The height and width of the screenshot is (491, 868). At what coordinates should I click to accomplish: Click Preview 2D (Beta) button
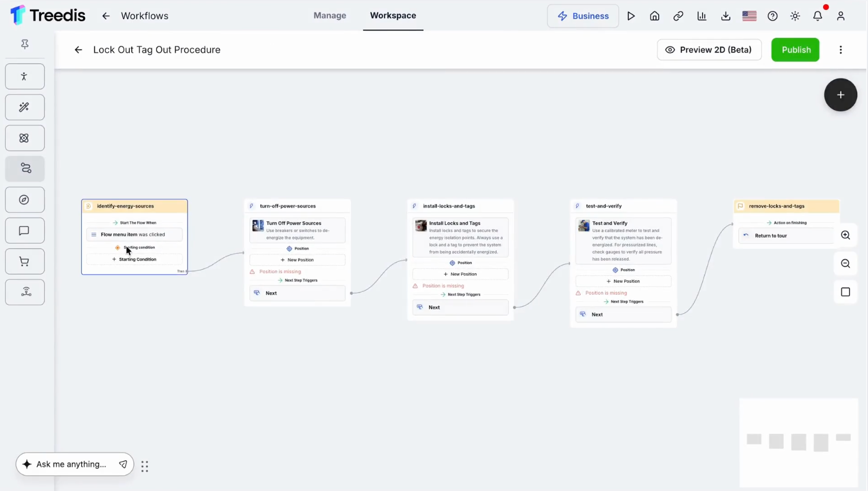coord(709,50)
